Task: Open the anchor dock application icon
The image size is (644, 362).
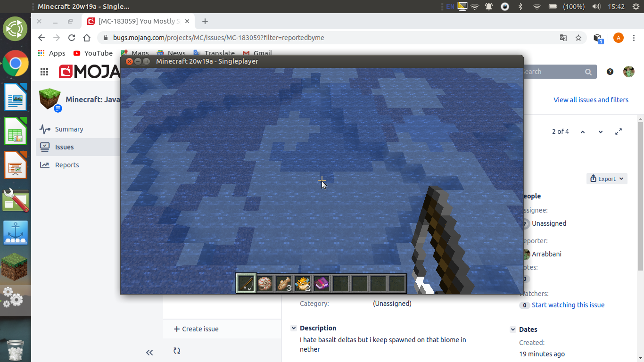Action: (16, 232)
